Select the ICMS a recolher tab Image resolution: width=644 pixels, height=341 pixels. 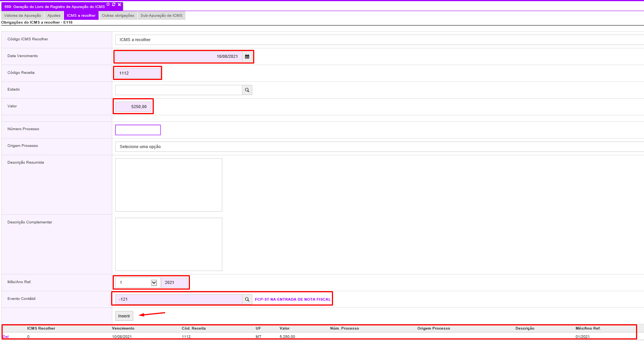(x=81, y=16)
